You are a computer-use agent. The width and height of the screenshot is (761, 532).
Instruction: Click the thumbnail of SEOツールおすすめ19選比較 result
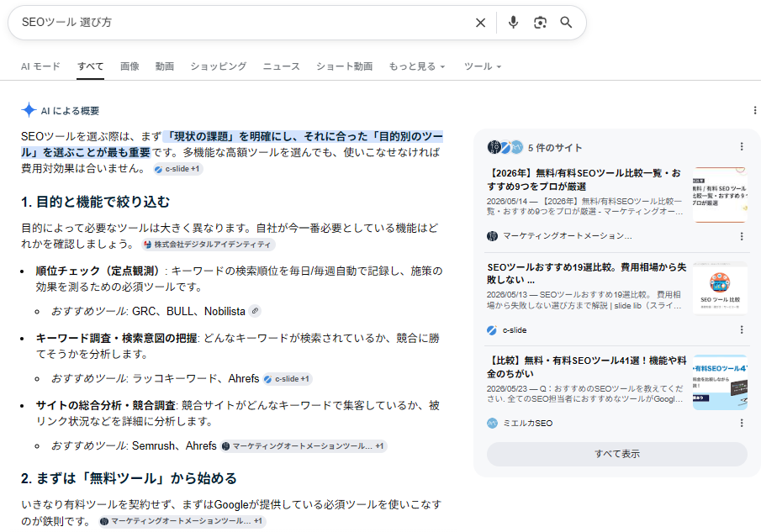tap(720, 288)
